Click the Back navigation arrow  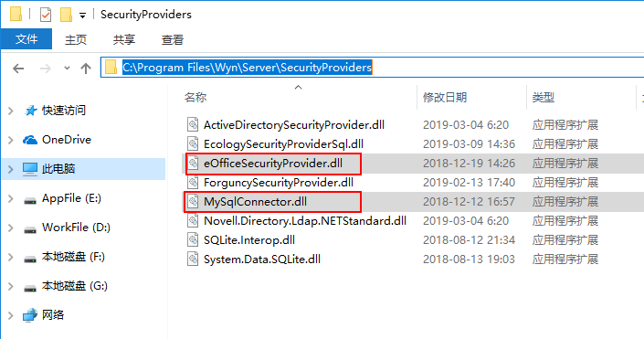tap(18, 69)
